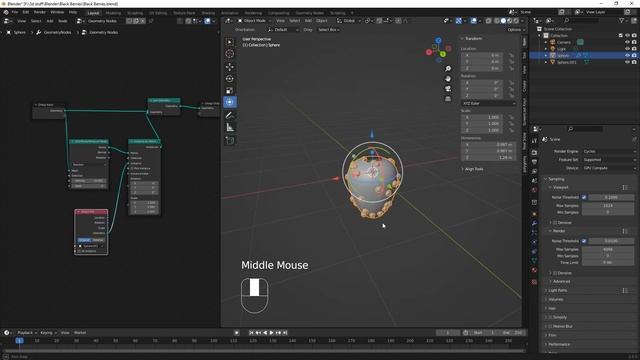Expand the Performance panel
Image resolution: width=640 pixels, height=360 pixels.
(x=559, y=344)
